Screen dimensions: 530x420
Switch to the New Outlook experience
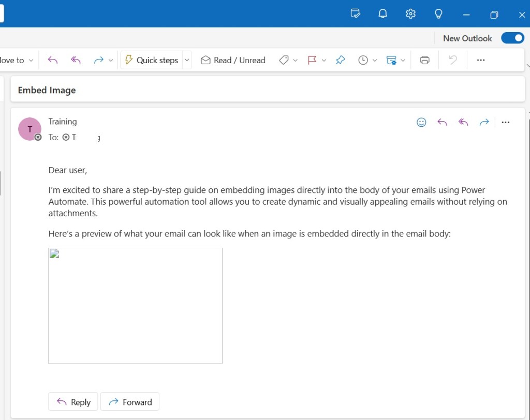[x=512, y=38]
